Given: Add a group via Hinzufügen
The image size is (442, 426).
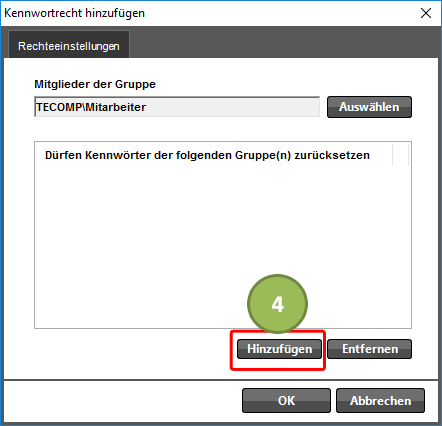Looking at the screenshot, I should tap(279, 349).
